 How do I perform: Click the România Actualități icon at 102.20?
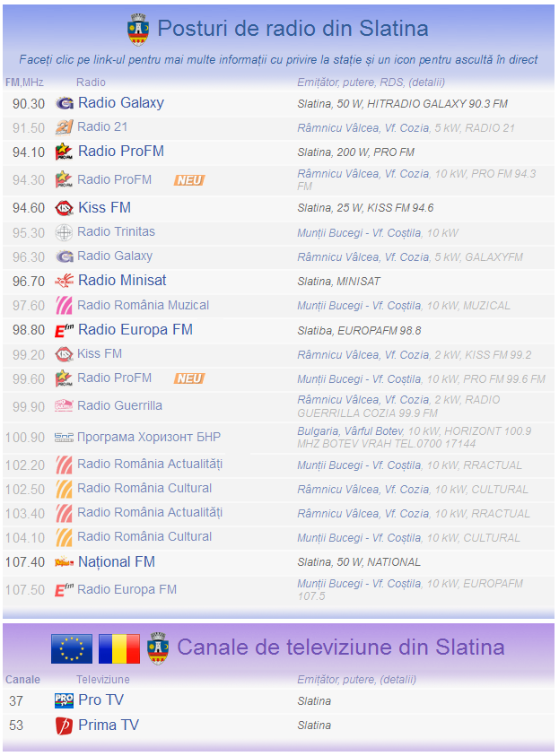(x=64, y=465)
